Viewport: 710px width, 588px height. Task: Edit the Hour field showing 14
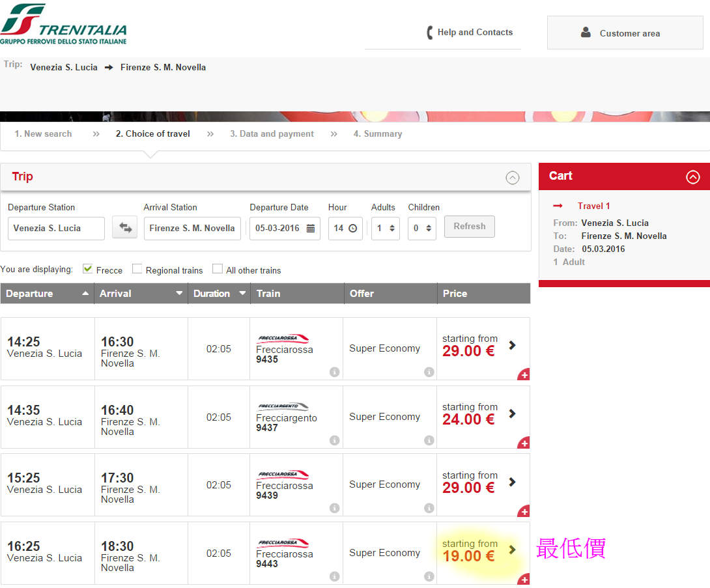pos(345,228)
